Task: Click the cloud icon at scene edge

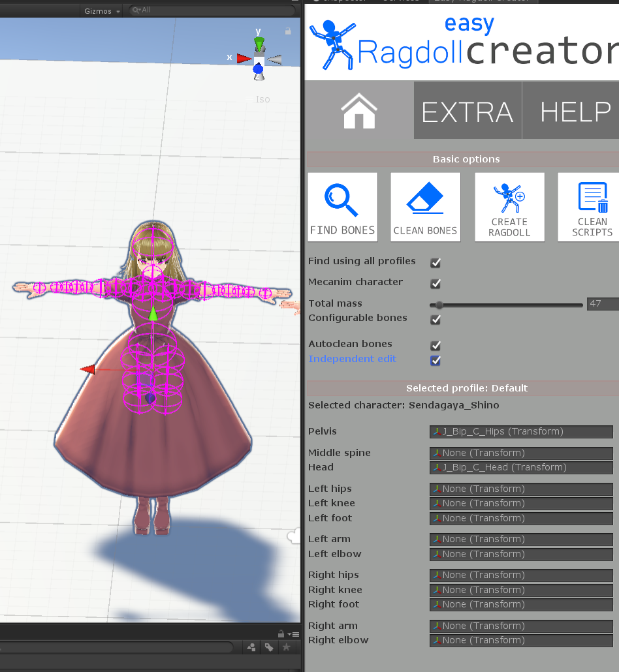Action: coord(294,536)
